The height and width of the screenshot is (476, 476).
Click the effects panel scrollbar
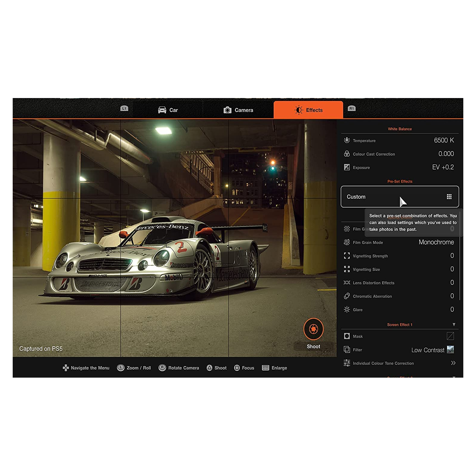pos(460,256)
